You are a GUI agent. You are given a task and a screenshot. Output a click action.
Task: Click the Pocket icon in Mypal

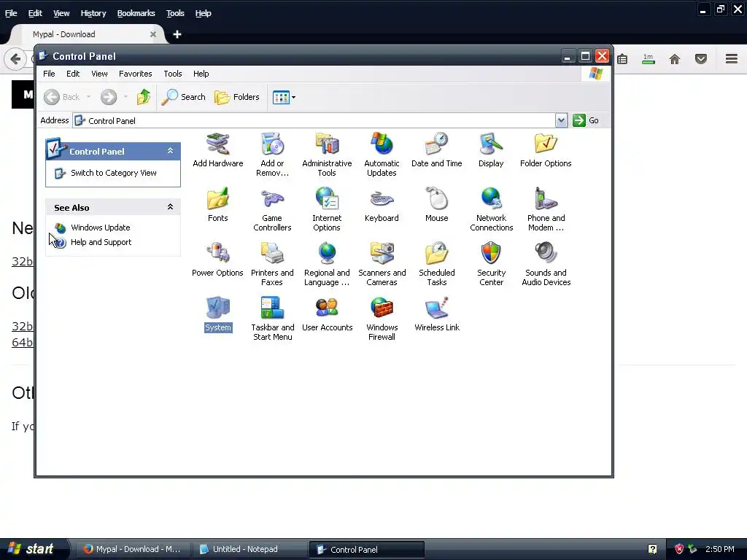pyautogui.click(x=701, y=59)
